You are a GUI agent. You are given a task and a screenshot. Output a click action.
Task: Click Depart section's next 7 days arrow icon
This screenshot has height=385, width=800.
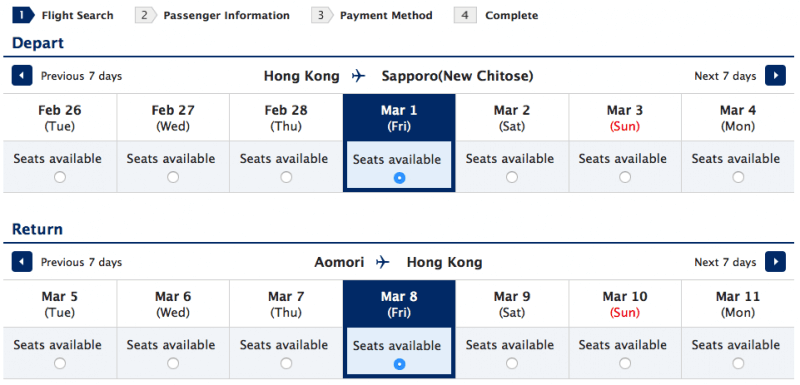775,75
